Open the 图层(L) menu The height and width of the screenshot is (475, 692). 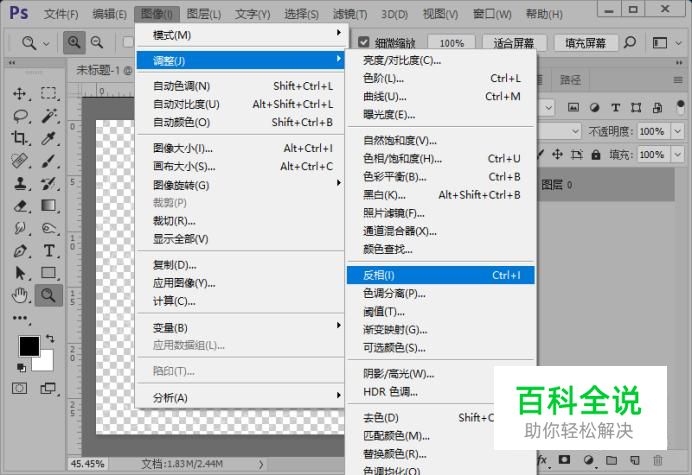tap(203, 14)
